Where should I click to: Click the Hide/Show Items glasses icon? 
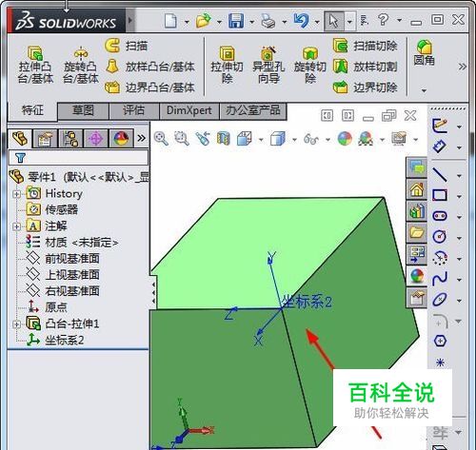311,139
